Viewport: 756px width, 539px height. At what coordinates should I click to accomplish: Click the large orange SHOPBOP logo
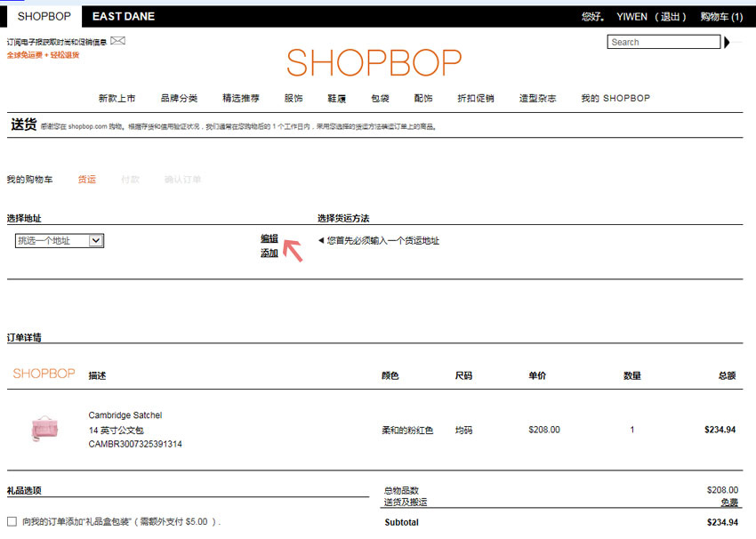[x=374, y=62]
